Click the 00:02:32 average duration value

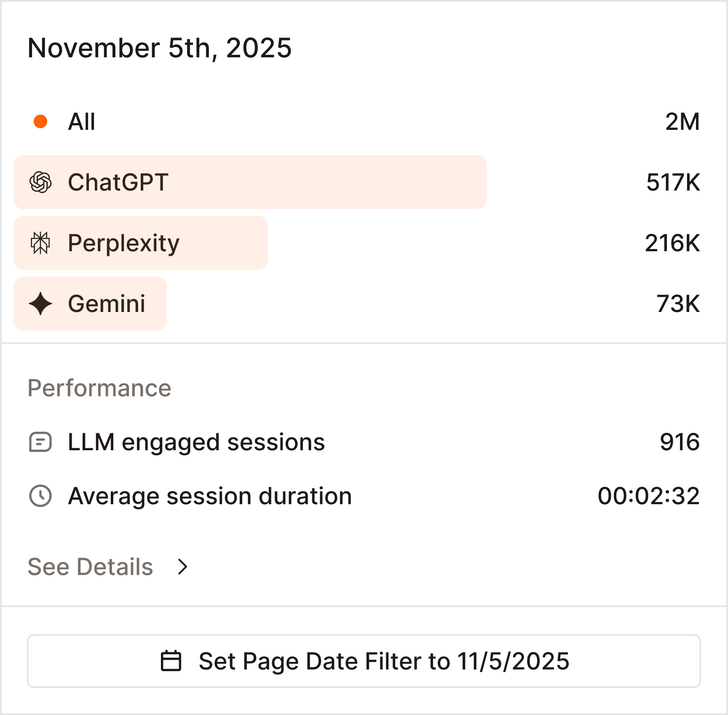pyautogui.click(x=649, y=496)
